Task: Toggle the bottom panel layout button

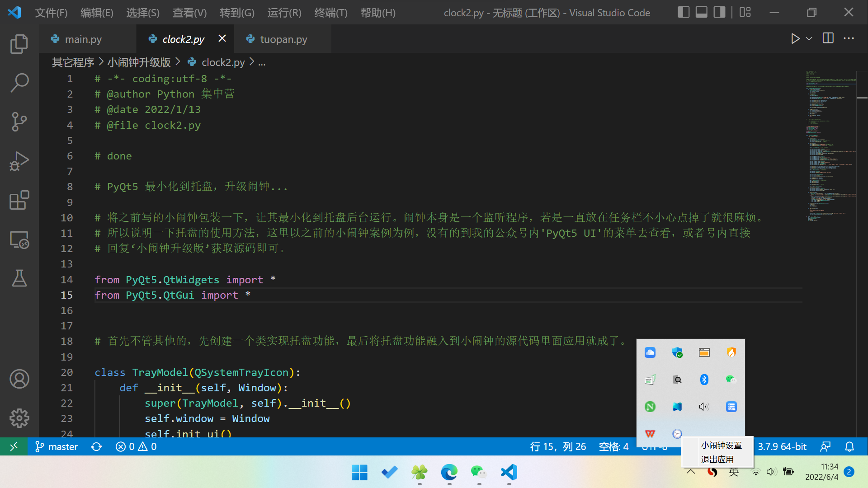Action: pyautogui.click(x=701, y=12)
